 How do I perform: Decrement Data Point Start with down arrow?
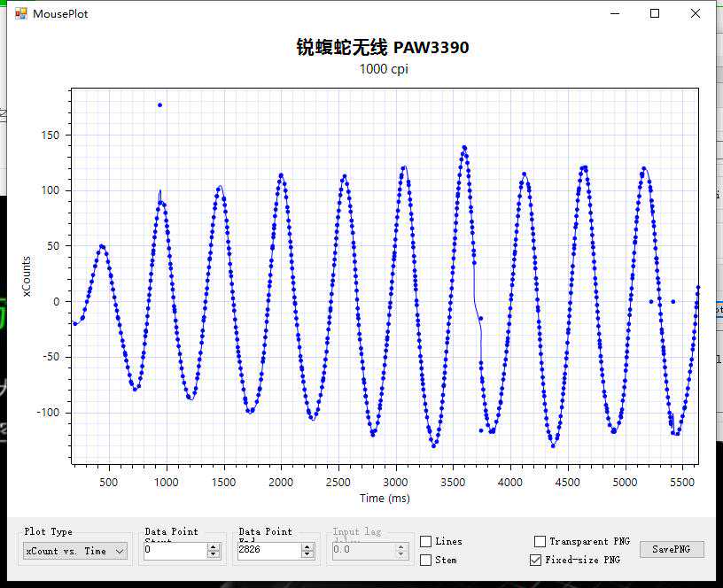click(x=213, y=554)
